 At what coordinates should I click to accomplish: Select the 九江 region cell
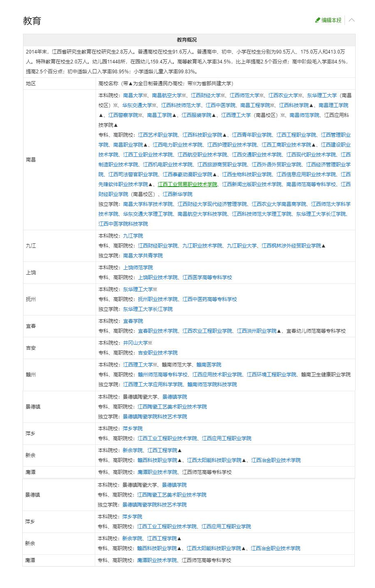coord(59,246)
